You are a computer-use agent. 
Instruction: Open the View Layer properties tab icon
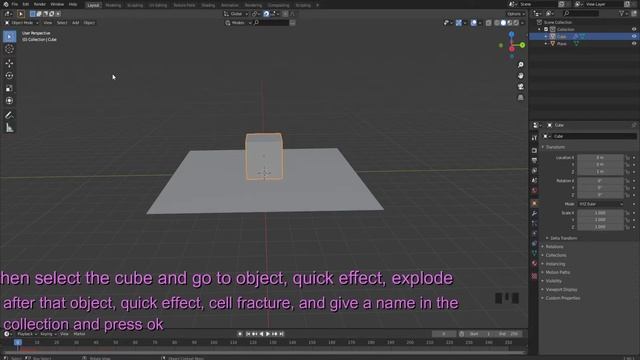tap(534, 171)
